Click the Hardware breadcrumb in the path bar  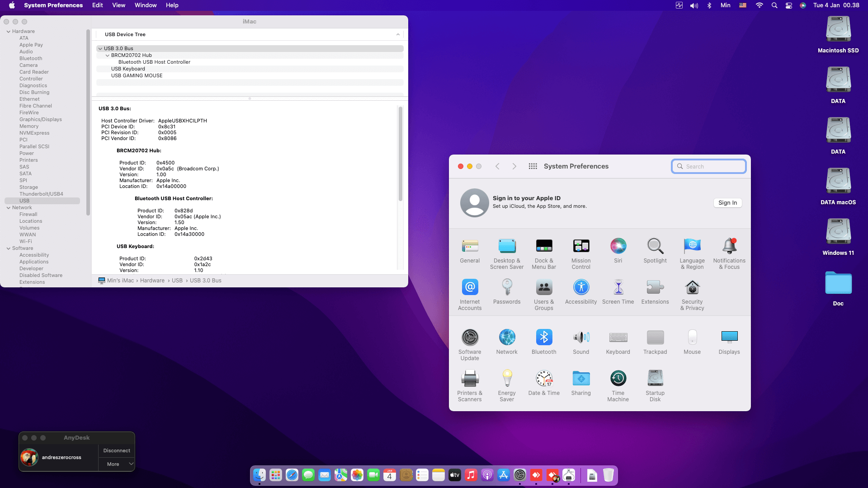152,281
